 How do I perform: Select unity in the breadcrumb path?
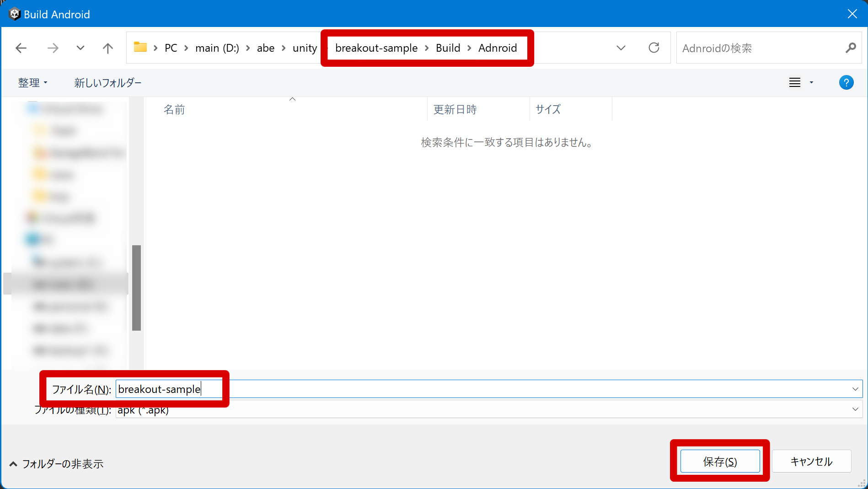305,48
